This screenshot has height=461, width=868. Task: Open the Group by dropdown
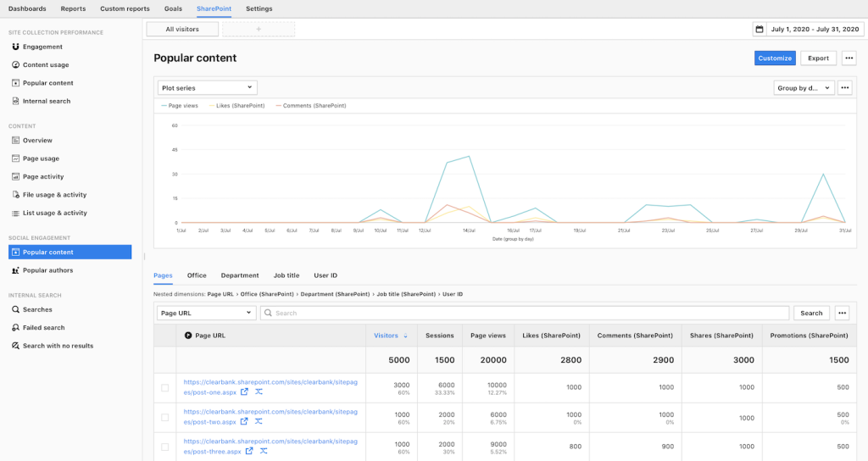click(804, 88)
